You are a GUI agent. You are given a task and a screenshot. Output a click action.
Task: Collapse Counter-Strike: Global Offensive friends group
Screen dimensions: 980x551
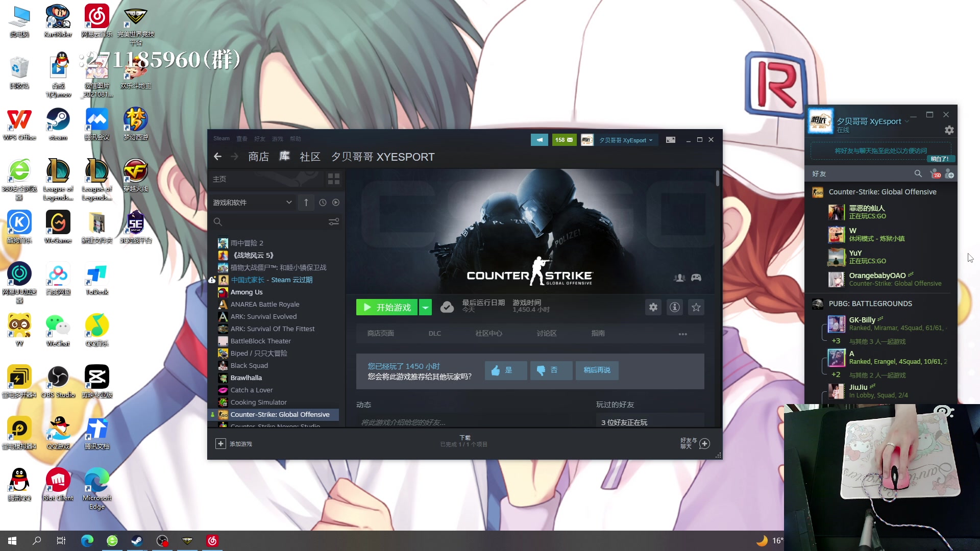coord(881,192)
